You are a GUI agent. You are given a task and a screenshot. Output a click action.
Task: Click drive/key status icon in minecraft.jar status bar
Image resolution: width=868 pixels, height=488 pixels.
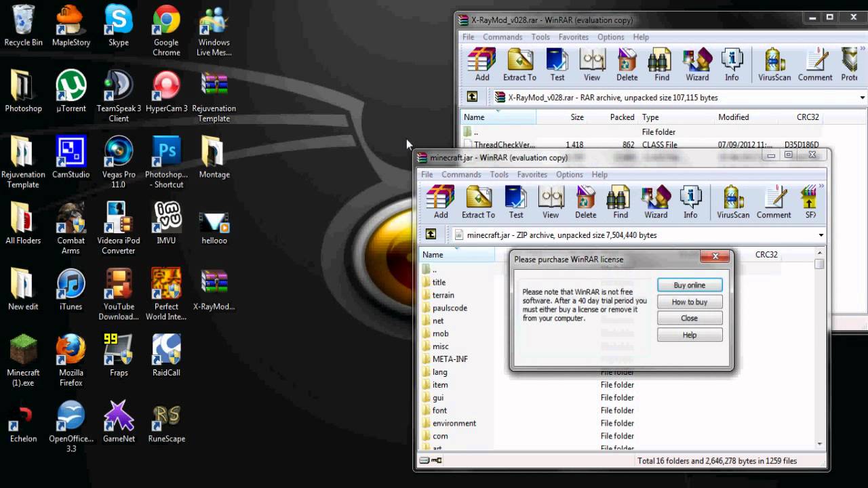pyautogui.click(x=431, y=461)
